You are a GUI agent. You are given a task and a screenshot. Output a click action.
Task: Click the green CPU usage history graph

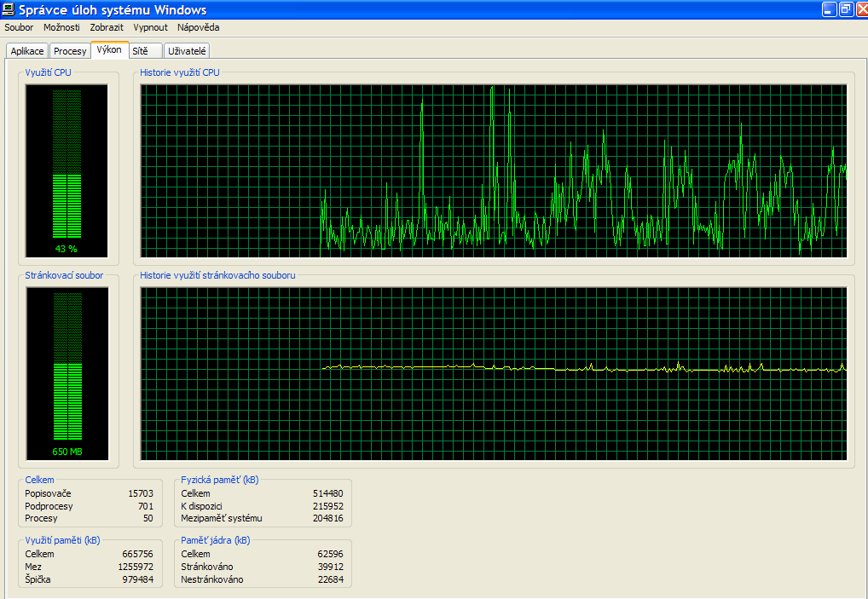coord(494,170)
